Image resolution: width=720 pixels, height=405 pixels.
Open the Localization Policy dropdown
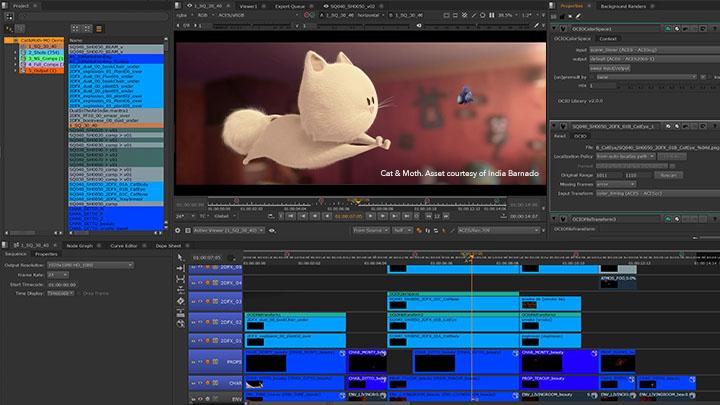point(625,157)
